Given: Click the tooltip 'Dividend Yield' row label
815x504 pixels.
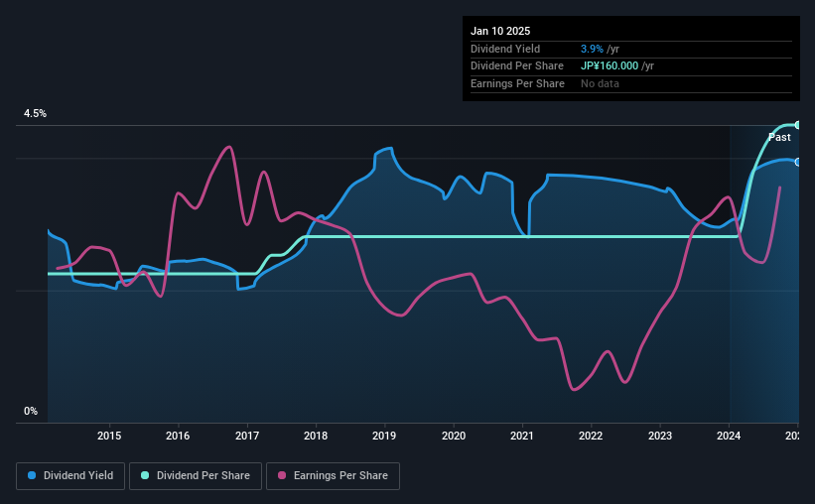Looking at the screenshot, I should pos(505,49).
